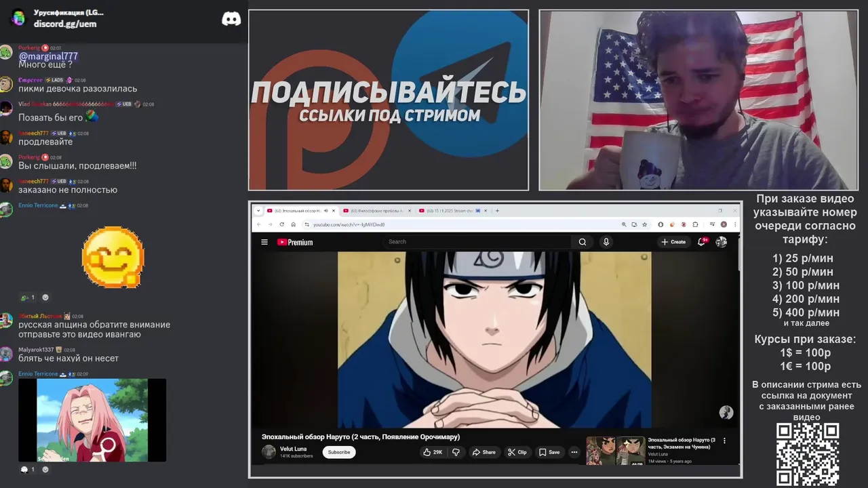
Task: Expand the browser tab search dropdown
Action: pos(258,211)
